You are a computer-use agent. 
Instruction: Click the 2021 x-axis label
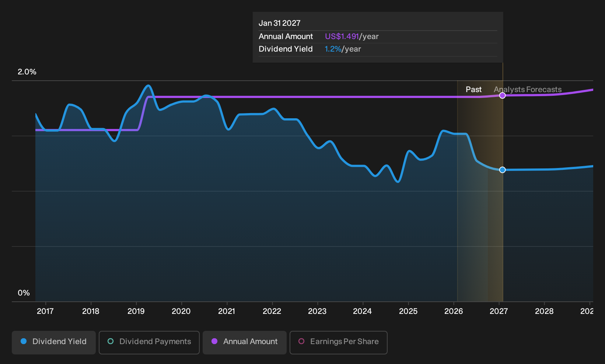coord(227,311)
